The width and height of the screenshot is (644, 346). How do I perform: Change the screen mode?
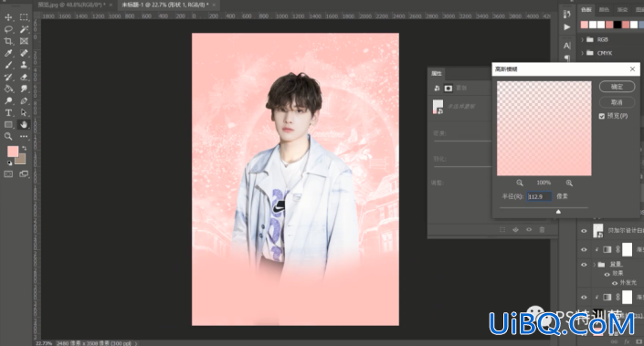24,174
